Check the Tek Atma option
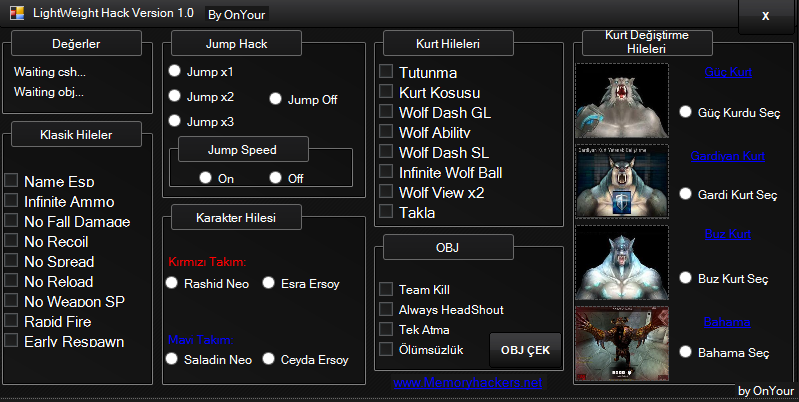Image resolution: width=799 pixels, height=402 pixels. coord(386,329)
